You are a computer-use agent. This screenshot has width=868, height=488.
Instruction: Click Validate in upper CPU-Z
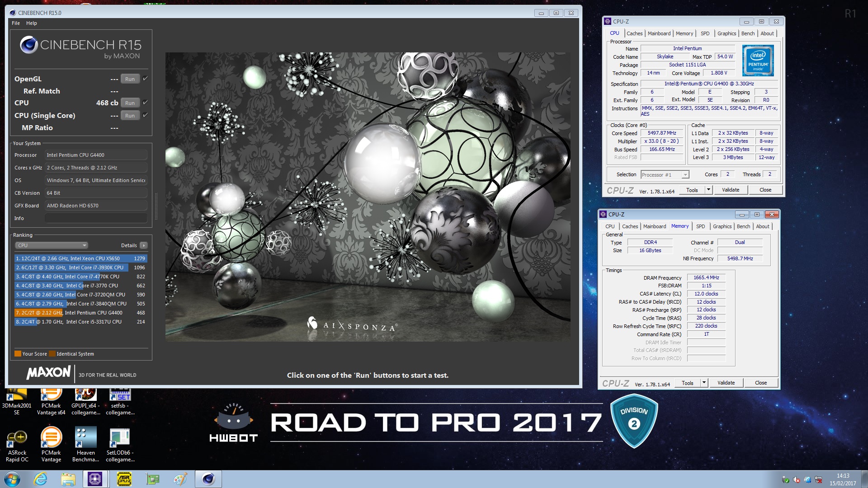point(731,190)
